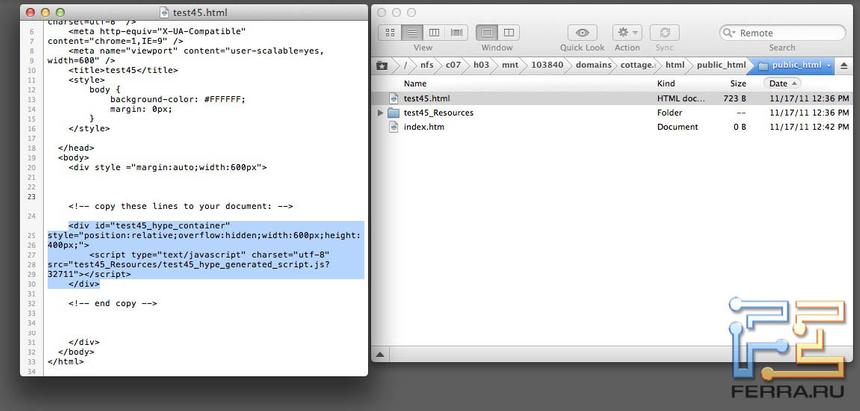Click the favorites folder icon in path bar

[382, 65]
